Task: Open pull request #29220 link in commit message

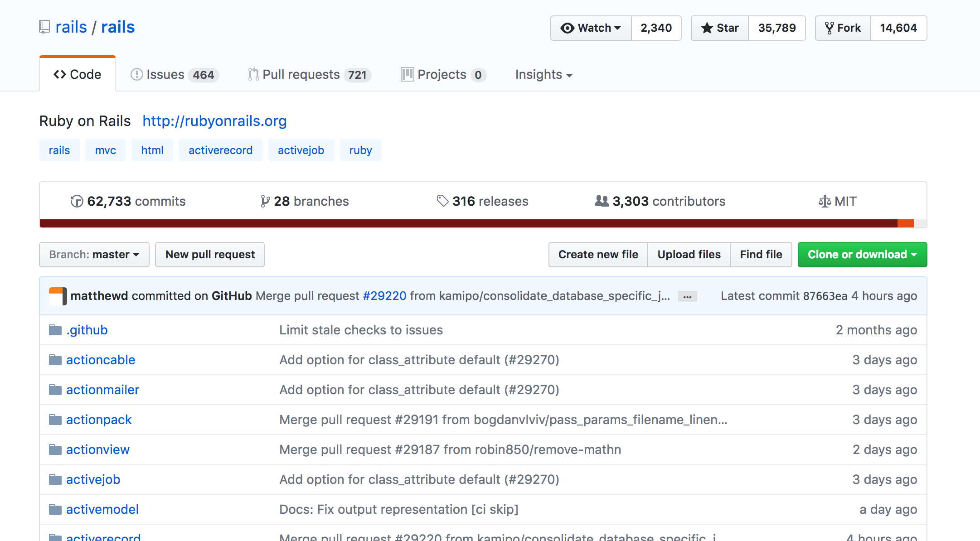Action: point(384,296)
